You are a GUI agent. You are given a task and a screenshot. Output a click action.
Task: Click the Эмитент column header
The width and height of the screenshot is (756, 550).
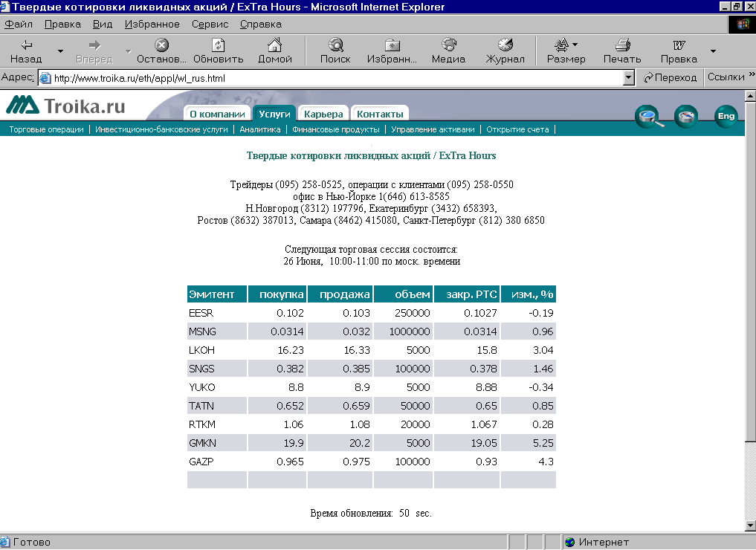[217, 294]
